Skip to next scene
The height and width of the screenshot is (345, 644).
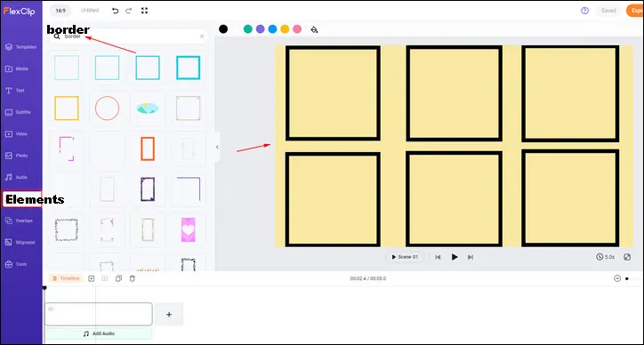(471, 257)
